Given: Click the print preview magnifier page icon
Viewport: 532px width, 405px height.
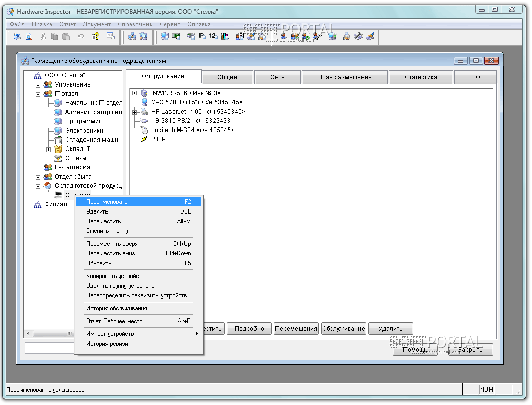Looking at the screenshot, I should point(29,36).
